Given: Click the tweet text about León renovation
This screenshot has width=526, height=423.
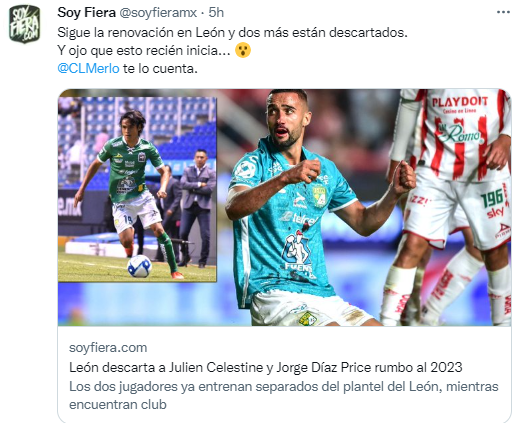Looking at the screenshot, I should point(232,33).
